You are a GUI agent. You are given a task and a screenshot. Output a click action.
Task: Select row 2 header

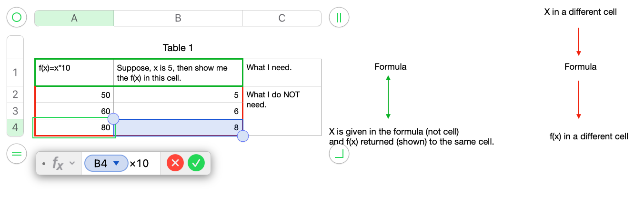(x=15, y=94)
